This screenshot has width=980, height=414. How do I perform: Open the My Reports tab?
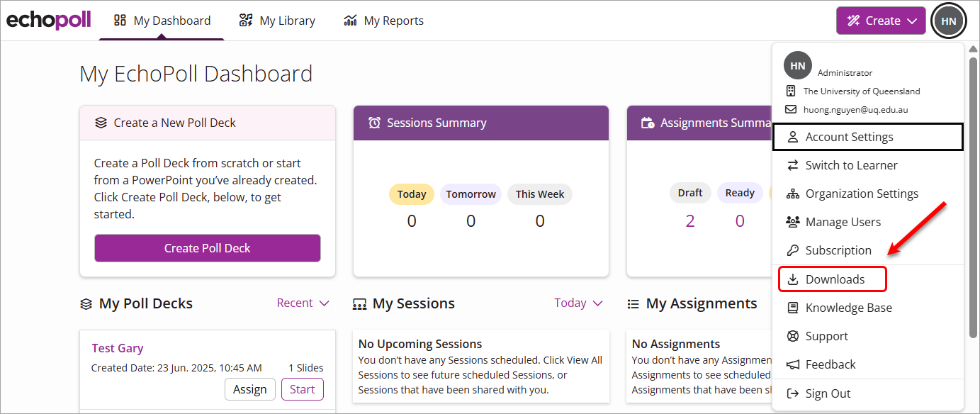(383, 21)
